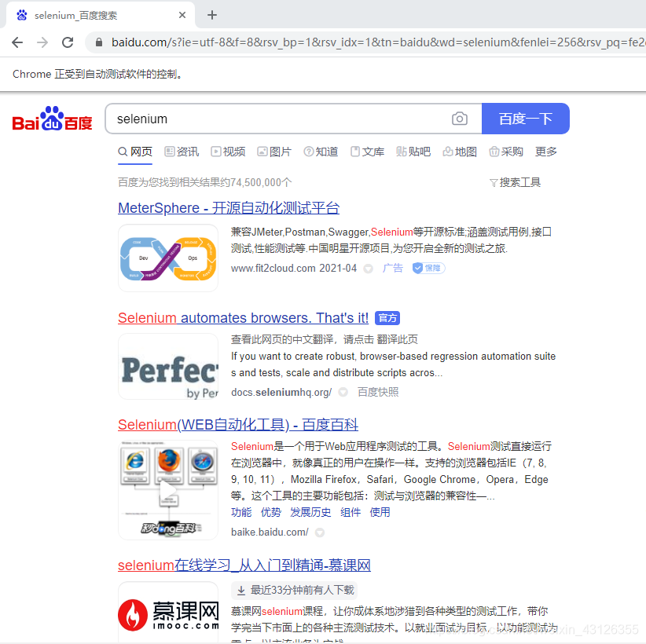This screenshot has height=644, width=646.
Task: Open a new tab with plus button
Action: tap(211, 15)
